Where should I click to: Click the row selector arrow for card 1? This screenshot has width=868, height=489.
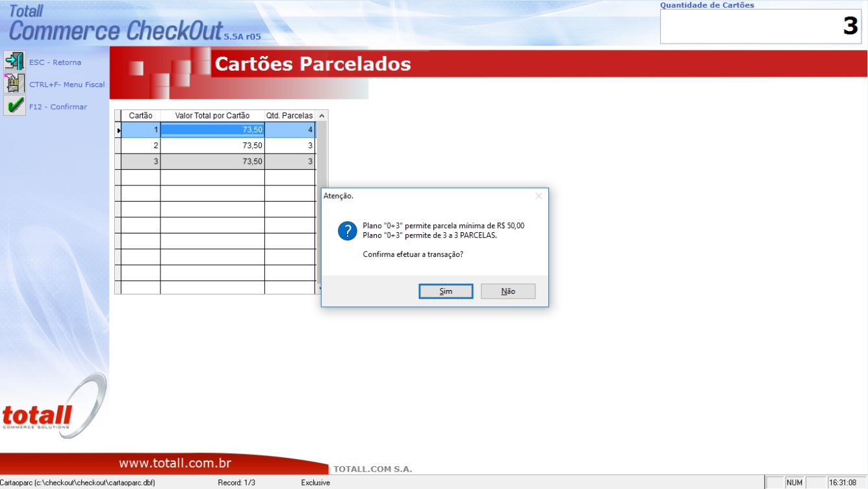118,130
